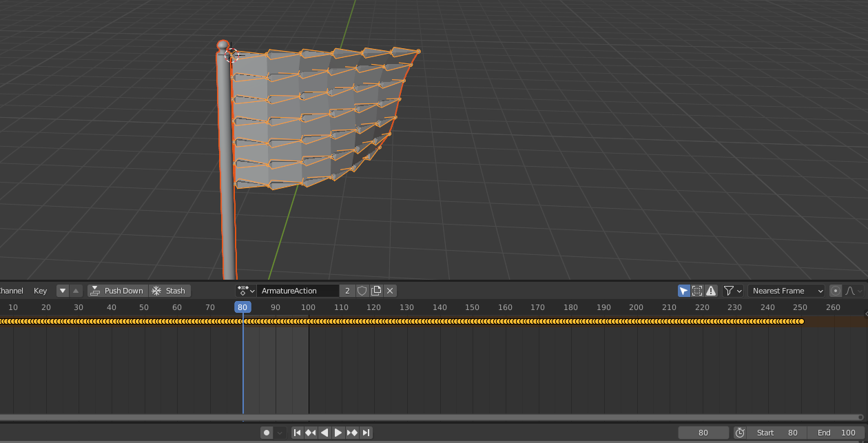Viewport: 868px width, 443px height.
Task: Jump to start frame in playback controls
Action: pyautogui.click(x=297, y=433)
